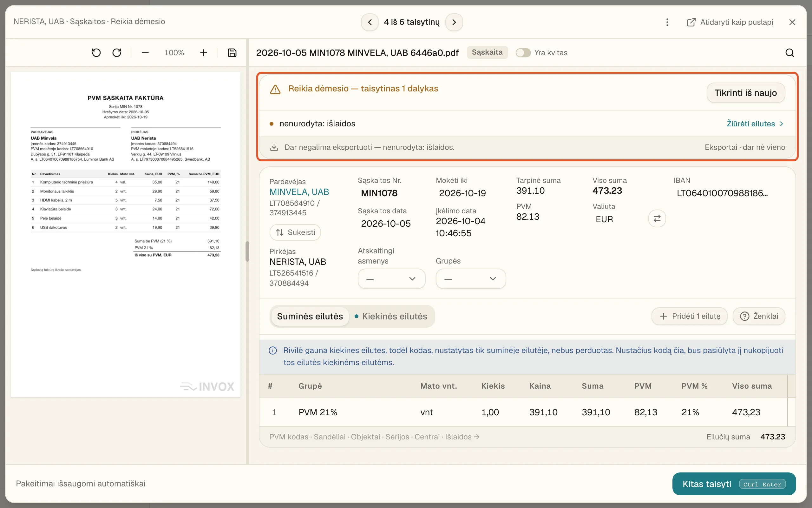Open the MINVELA, UAB seller link

coord(299,192)
